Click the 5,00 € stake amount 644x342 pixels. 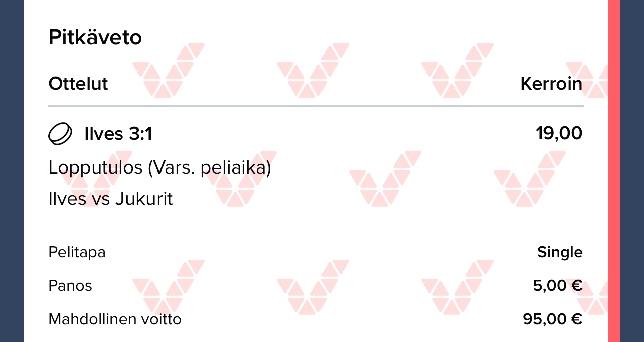(x=557, y=286)
